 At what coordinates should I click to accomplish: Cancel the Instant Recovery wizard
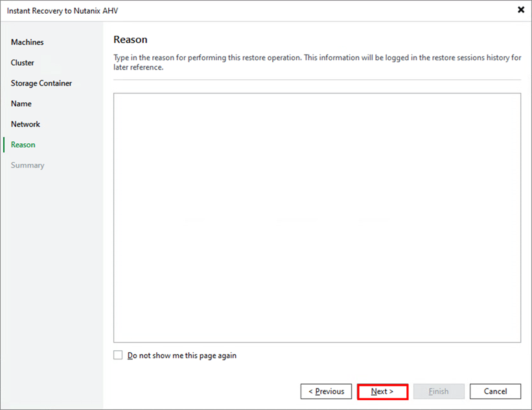click(x=495, y=391)
